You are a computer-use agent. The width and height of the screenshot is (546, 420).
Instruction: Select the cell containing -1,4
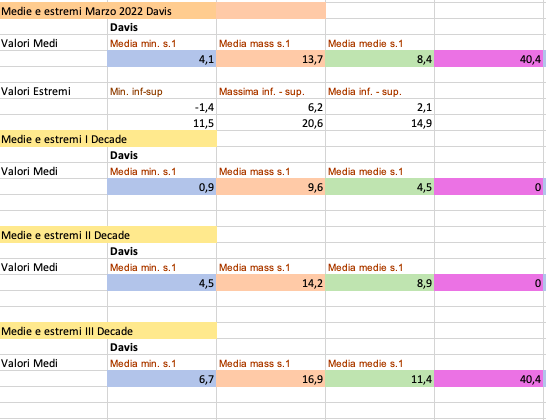[162, 107]
